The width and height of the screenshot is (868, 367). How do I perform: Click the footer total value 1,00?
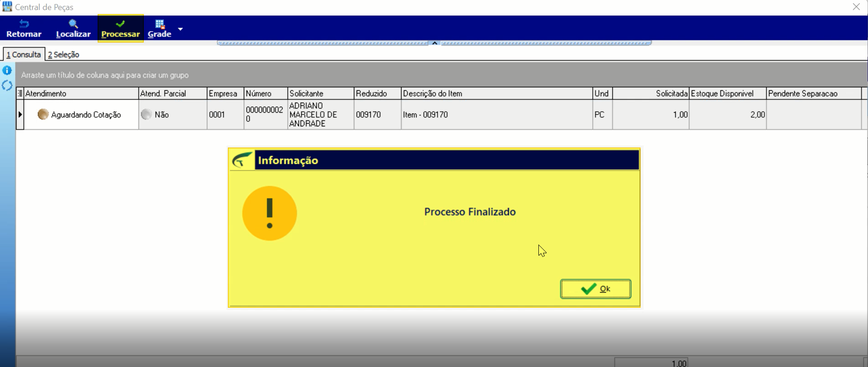[x=679, y=363]
